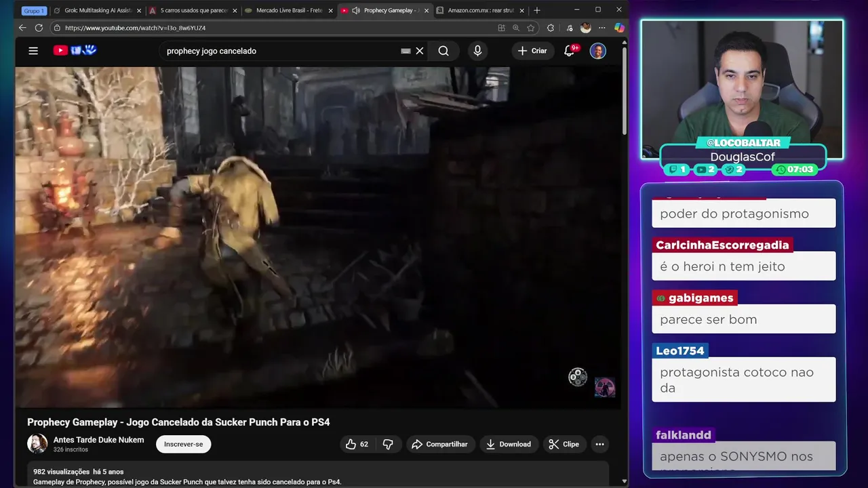This screenshot has height=488, width=868.
Task: Run search with magnifier button
Action: point(443,51)
